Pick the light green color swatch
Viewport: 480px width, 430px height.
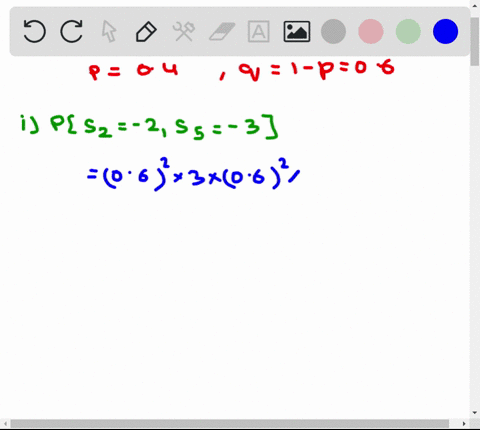tap(408, 31)
